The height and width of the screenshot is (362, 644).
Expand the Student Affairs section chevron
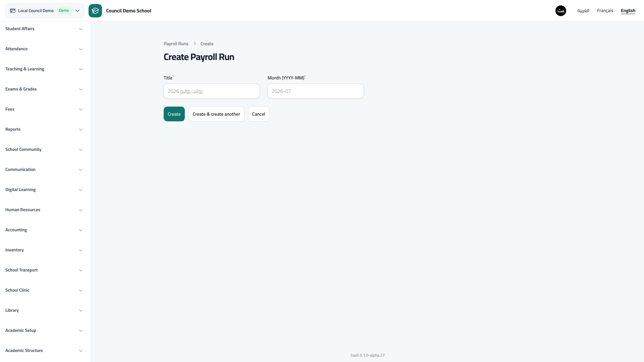[x=81, y=29]
